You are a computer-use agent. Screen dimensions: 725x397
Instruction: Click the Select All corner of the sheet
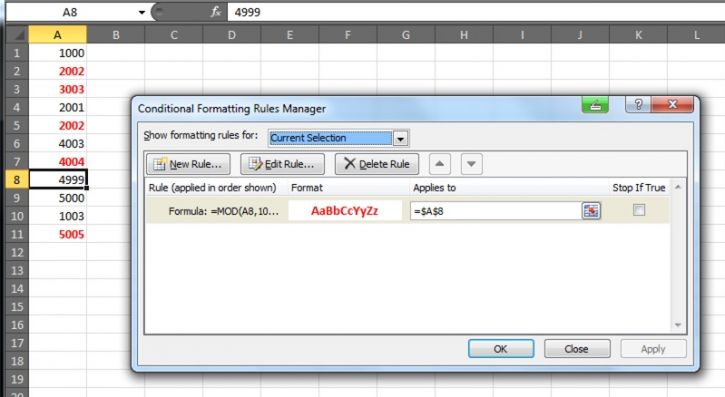(x=17, y=35)
